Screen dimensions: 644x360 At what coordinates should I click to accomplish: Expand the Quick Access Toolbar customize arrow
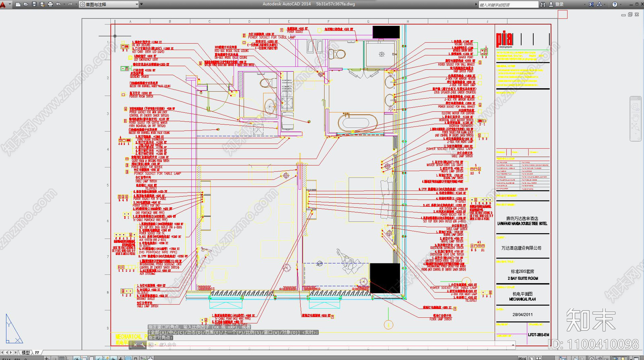click(x=141, y=4)
